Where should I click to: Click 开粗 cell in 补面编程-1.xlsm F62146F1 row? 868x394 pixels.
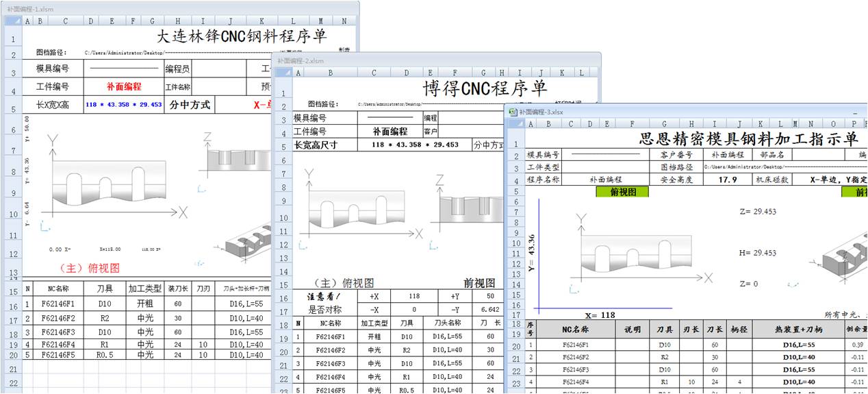coord(145,304)
